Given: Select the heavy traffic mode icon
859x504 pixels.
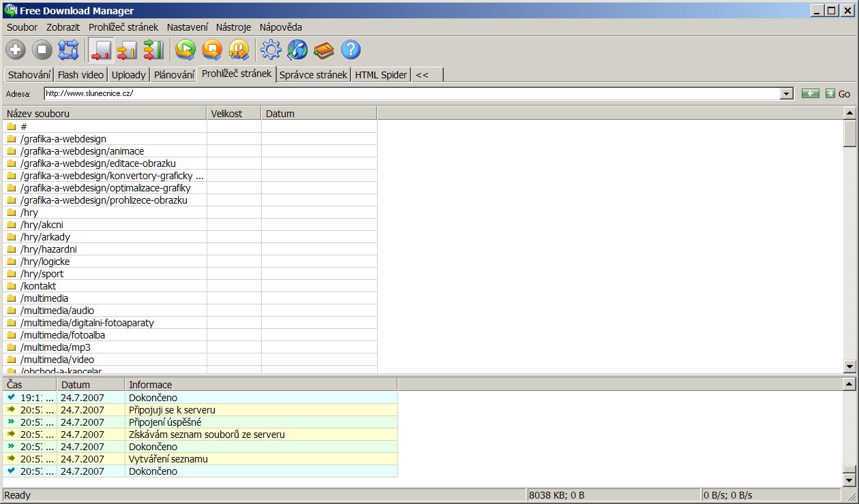Looking at the screenshot, I should coord(153,50).
